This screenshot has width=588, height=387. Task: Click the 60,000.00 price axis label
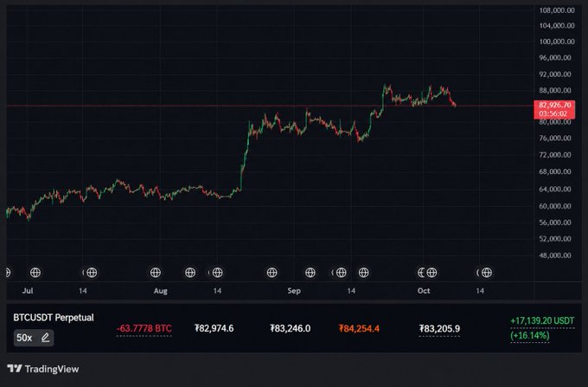pos(555,206)
